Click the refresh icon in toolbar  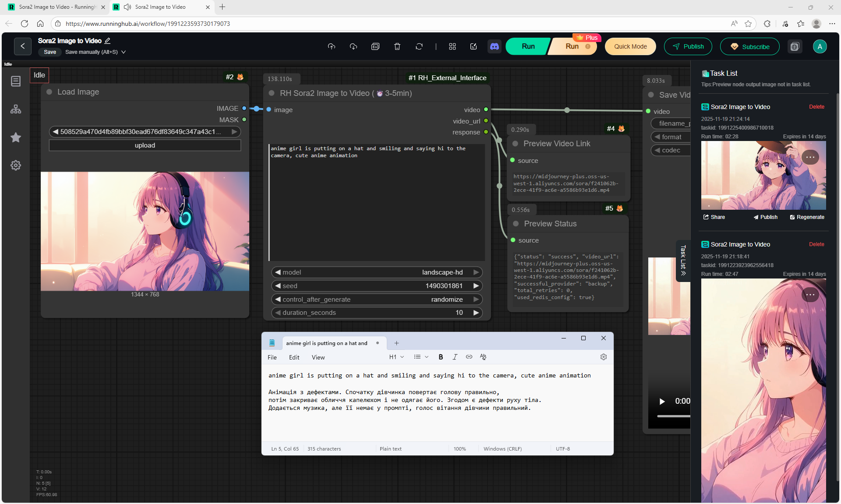click(x=419, y=46)
